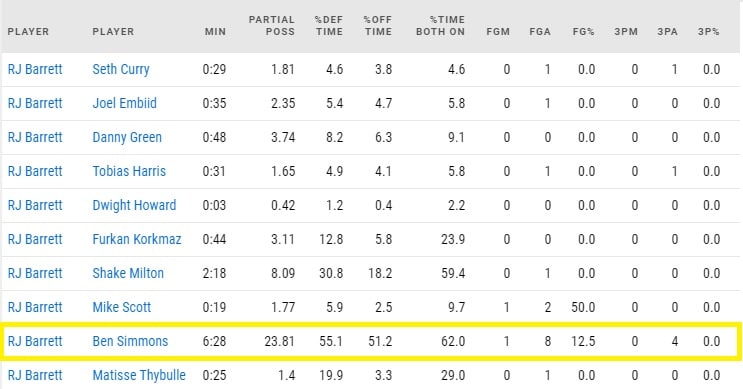This screenshot has width=743, height=389.
Task: Open Seth Curry player link
Action: point(121,69)
